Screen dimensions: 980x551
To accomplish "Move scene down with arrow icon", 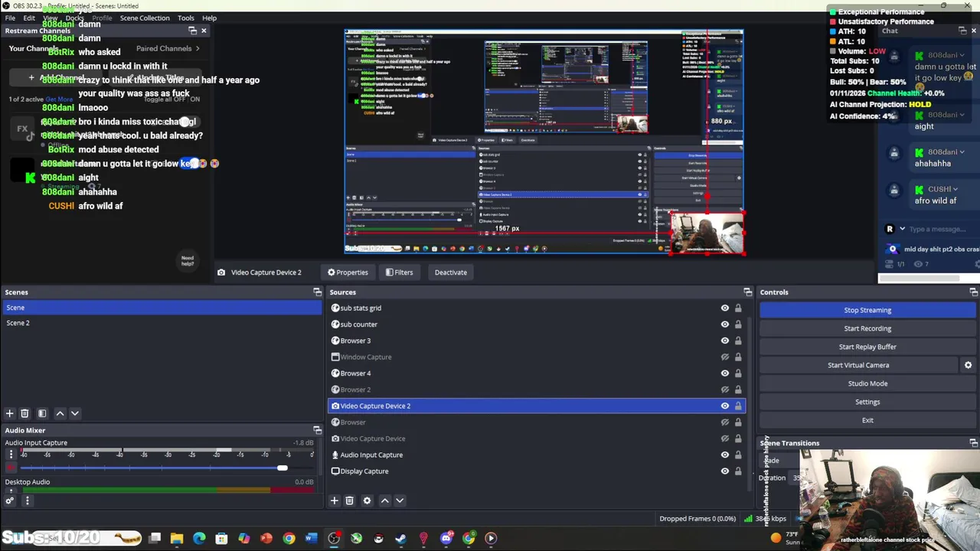I will tap(75, 413).
